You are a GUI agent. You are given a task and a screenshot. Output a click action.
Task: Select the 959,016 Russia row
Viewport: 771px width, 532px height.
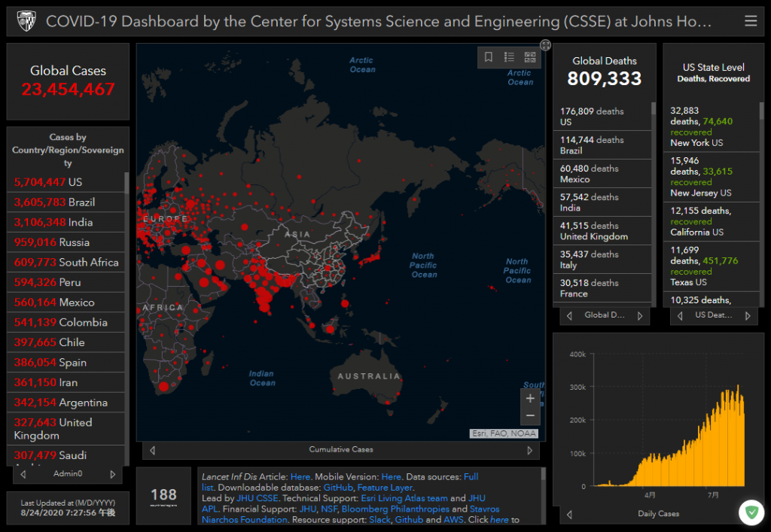(x=66, y=242)
